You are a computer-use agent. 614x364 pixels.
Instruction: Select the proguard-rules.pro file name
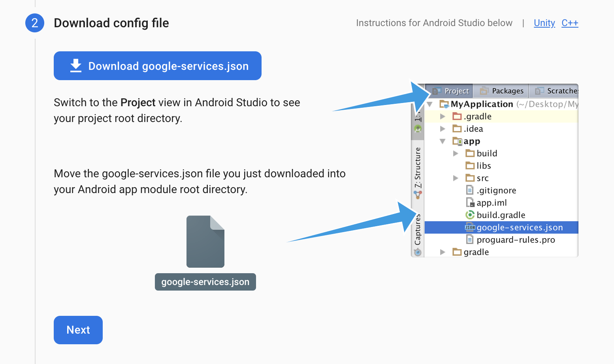[516, 240]
